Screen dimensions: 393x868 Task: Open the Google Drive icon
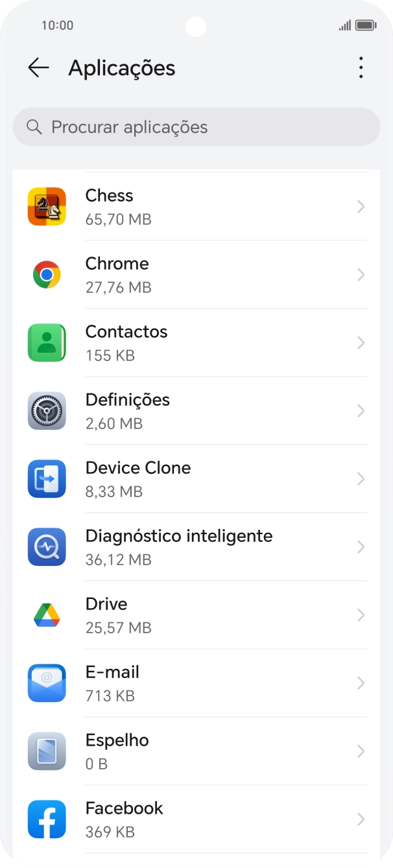click(x=46, y=615)
